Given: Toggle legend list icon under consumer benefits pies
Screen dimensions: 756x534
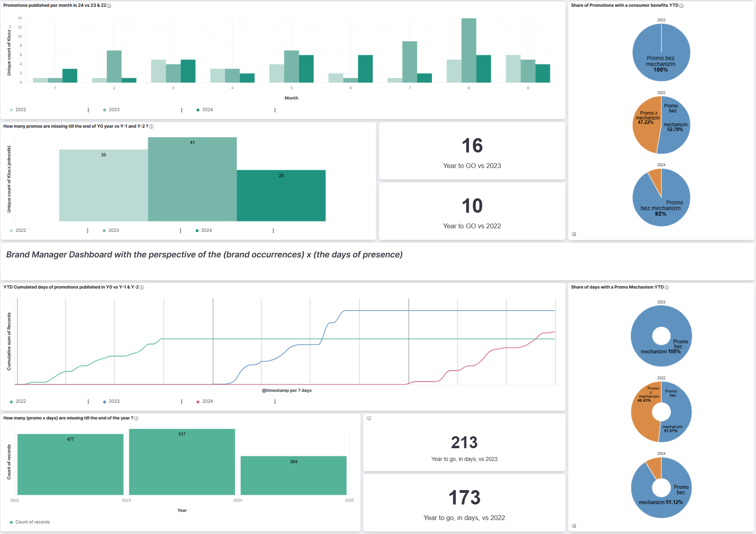Looking at the screenshot, I should 574,234.
